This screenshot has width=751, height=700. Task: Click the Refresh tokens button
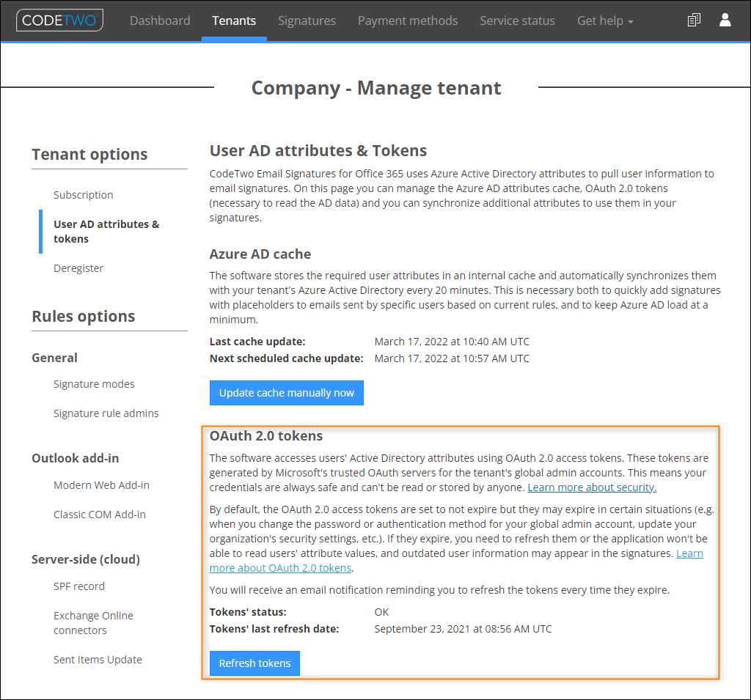tap(254, 663)
